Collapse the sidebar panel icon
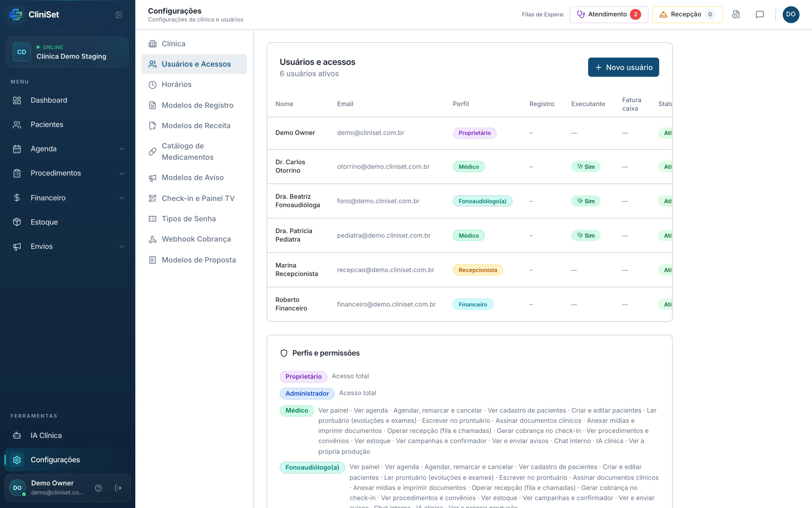Image resolution: width=812 pixels, height=508 pixels. tap(118, 15)
